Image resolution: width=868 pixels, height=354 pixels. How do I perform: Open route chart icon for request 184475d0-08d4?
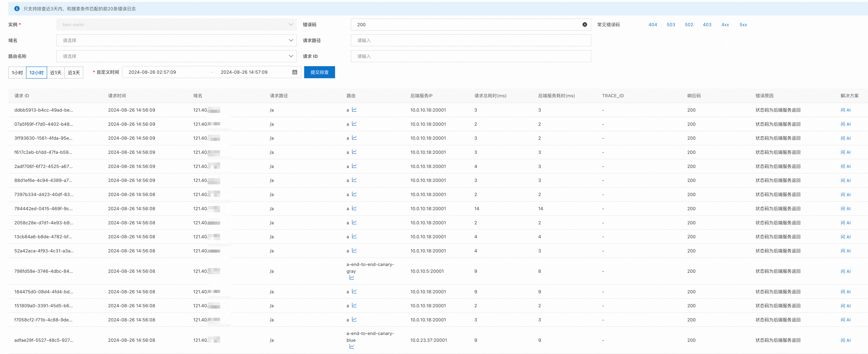point(354,291)
